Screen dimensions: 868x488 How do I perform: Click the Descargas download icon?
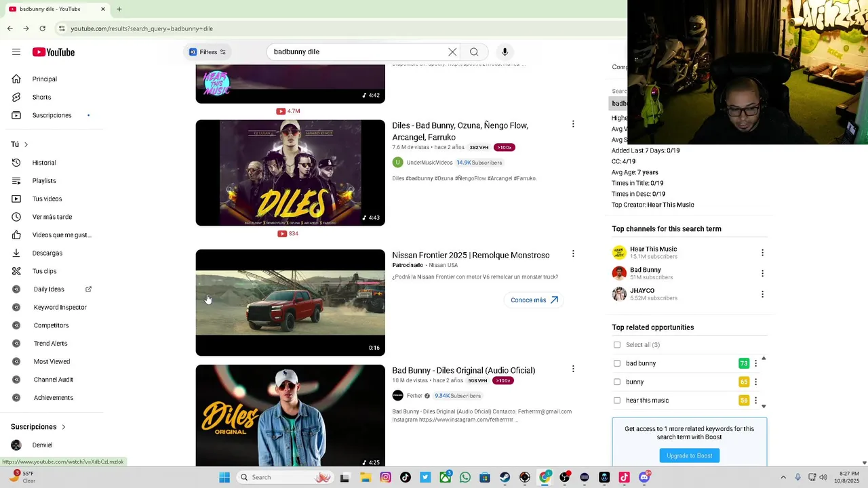[16, 253]
